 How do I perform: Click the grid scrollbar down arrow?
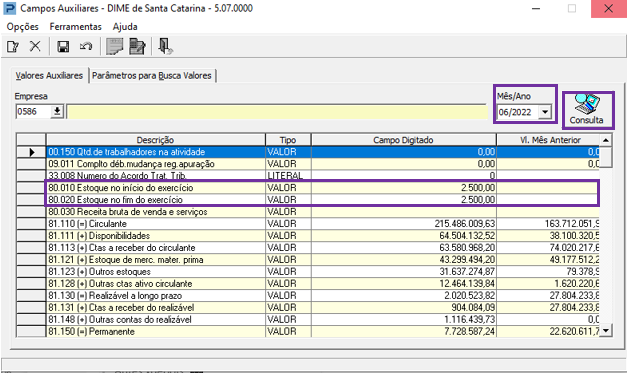pos(606,331)
